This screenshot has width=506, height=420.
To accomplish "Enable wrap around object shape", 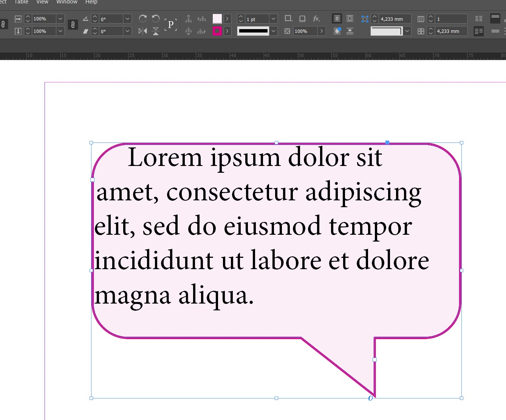I will [x=337, y=31].
